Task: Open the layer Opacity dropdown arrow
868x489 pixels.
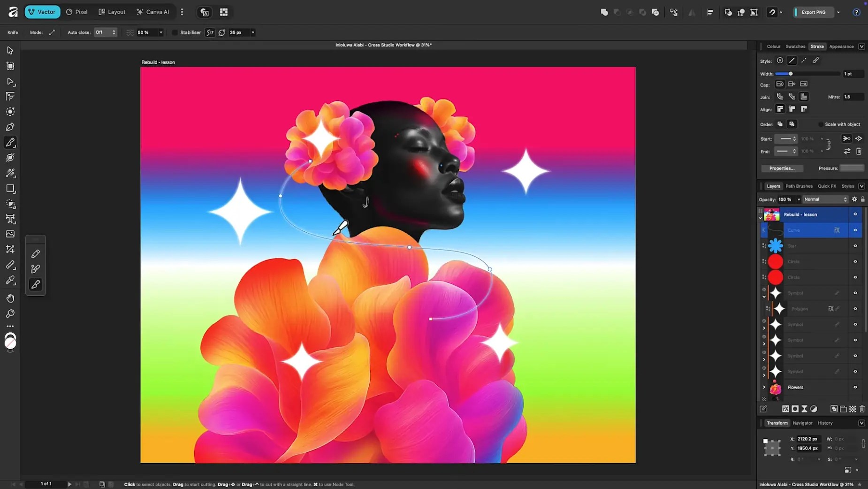Action: (x=799, y=199)
